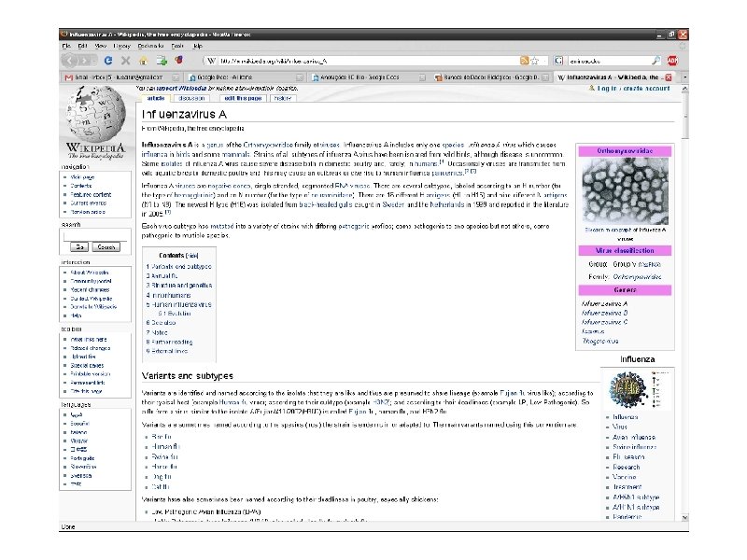The image size is (747, 560).
Task: Open the electron micrograph image thumbnail
Action: pyautogui.click(x=625, y=191)
